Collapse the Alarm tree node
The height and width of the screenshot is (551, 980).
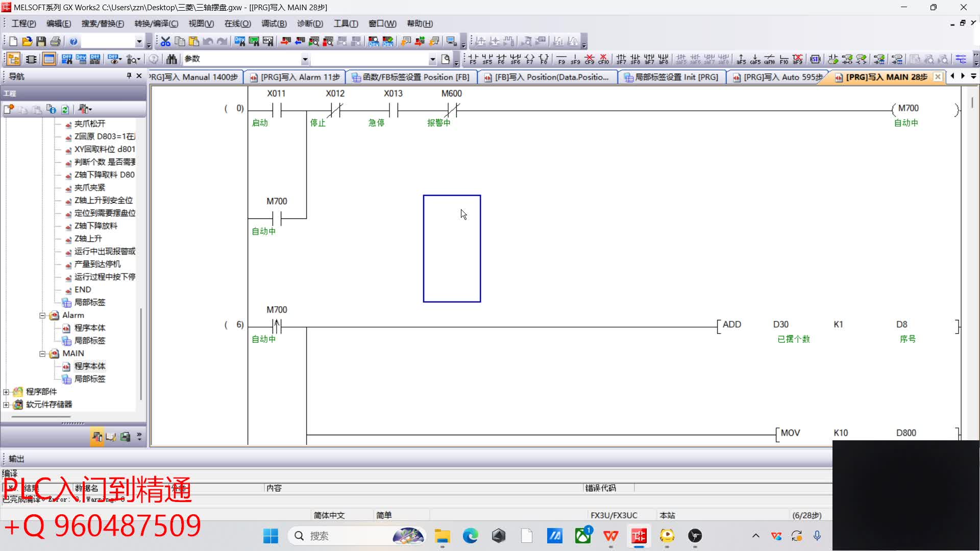43,315
